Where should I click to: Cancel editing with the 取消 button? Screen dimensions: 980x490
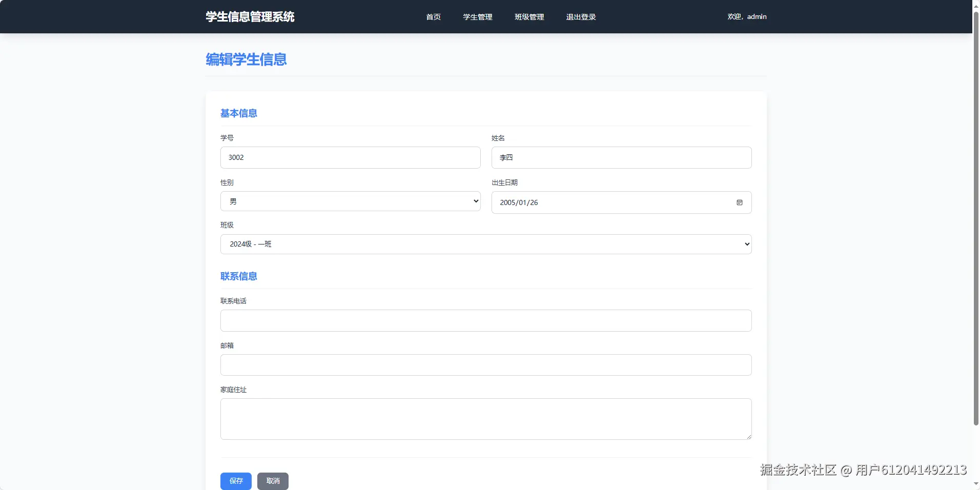point(273,481)
